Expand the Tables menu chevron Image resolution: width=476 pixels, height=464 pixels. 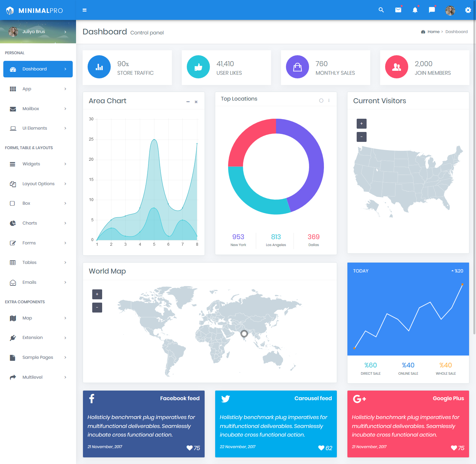click(x=65, y=263)
